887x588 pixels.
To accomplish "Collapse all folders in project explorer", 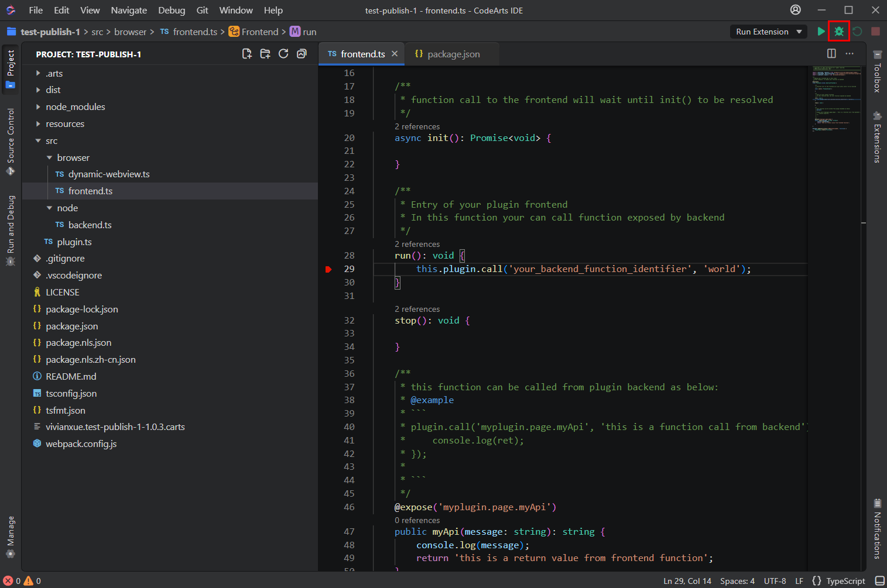I will (x=302, y=54).
